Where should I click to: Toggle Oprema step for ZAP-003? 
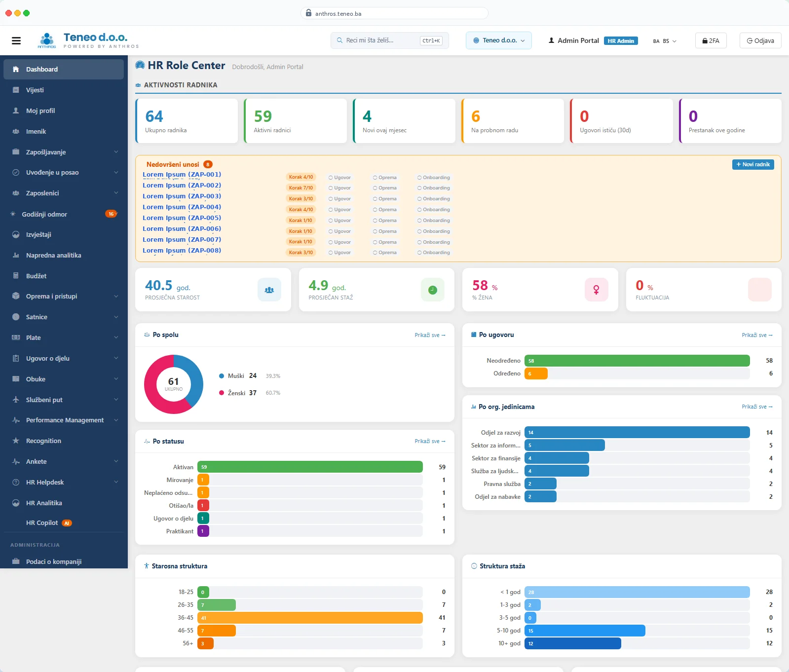385,198
